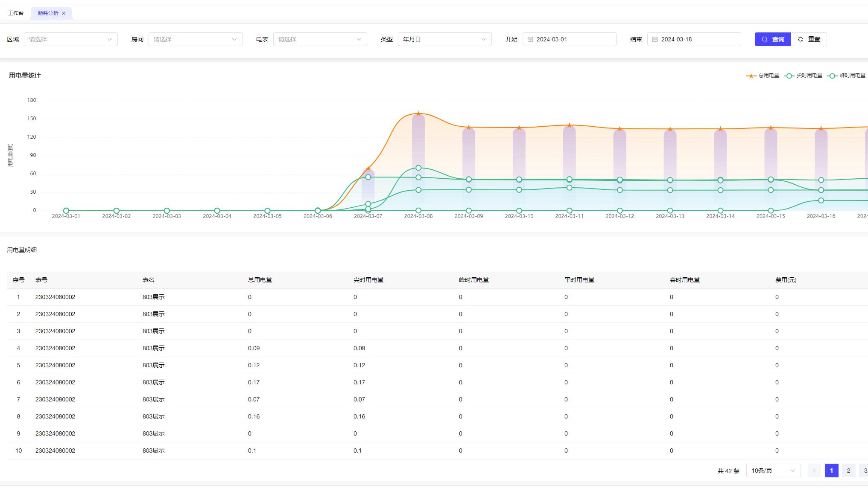Click the 查询 search button
This screenshot has width=868, height=488.
773,39
